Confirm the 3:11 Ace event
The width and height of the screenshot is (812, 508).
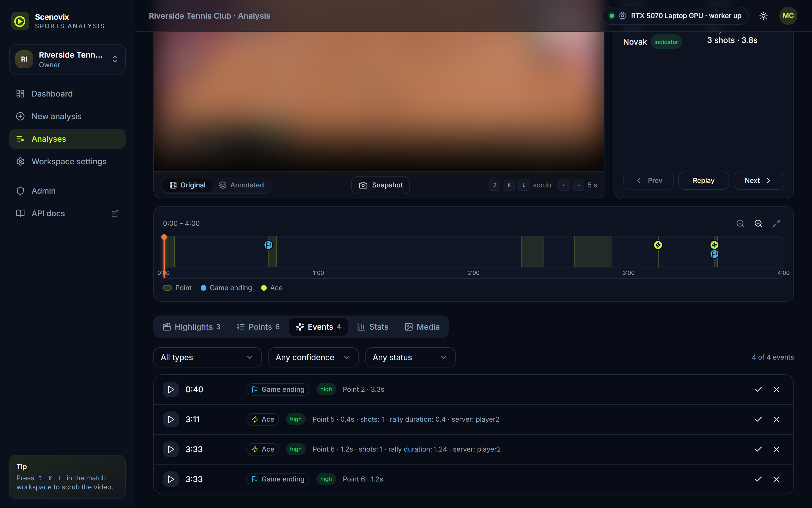coord(758,419)
